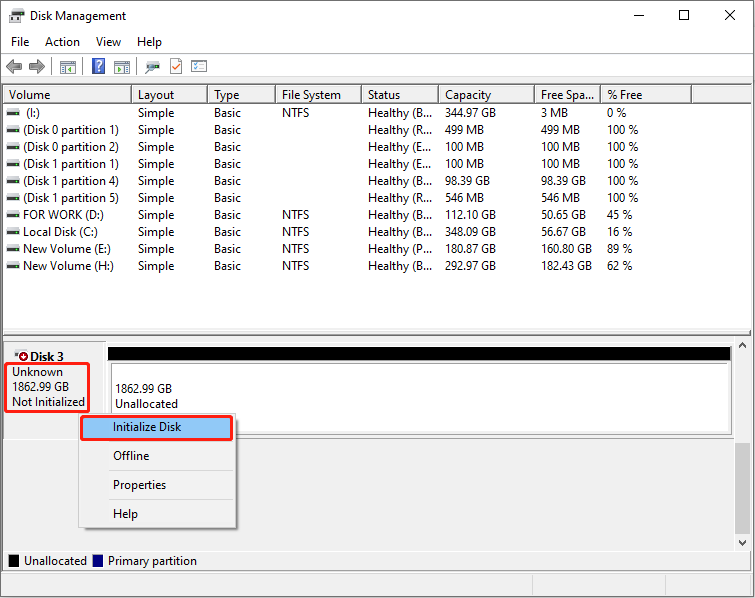
Task: Choose Help from the context menu
Action: point(157,514)
